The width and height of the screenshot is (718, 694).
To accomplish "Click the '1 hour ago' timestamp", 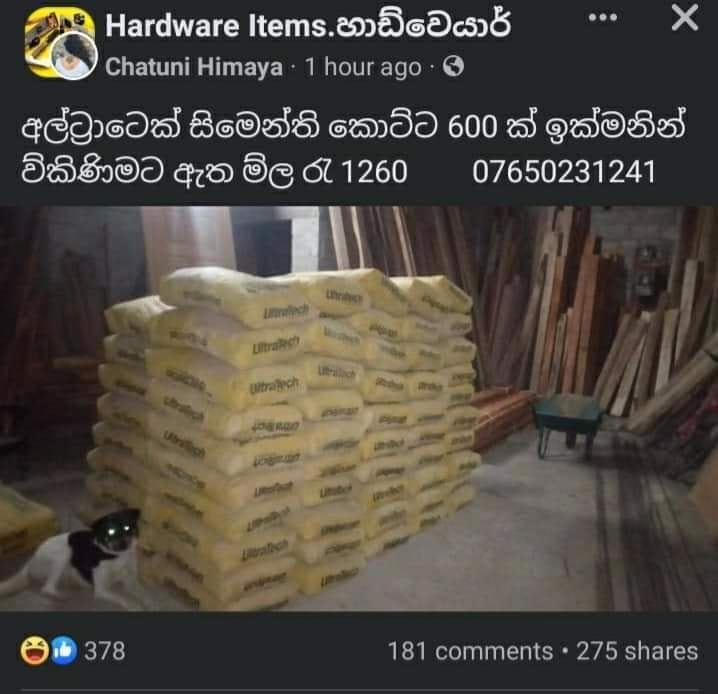I will coord(363,67).
